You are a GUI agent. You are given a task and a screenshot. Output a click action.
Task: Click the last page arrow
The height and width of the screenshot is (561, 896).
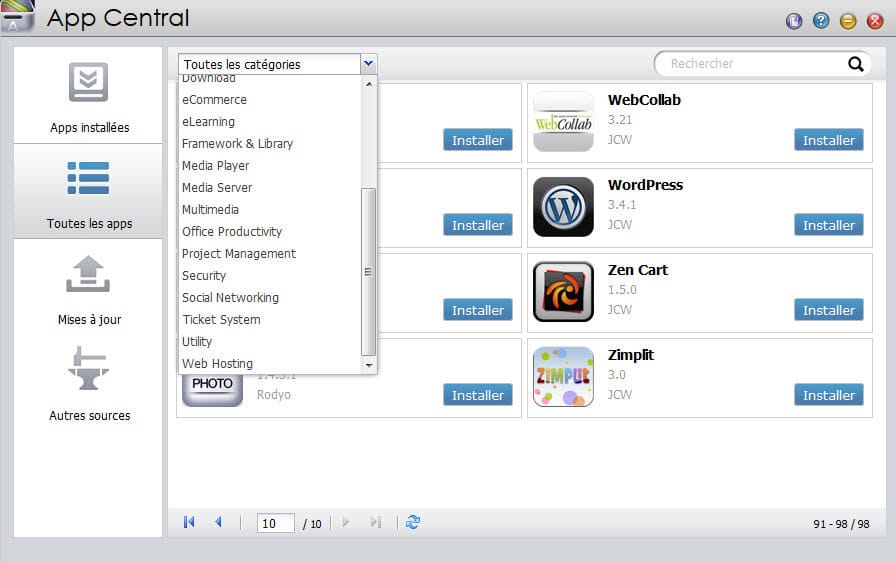[375, 522]
